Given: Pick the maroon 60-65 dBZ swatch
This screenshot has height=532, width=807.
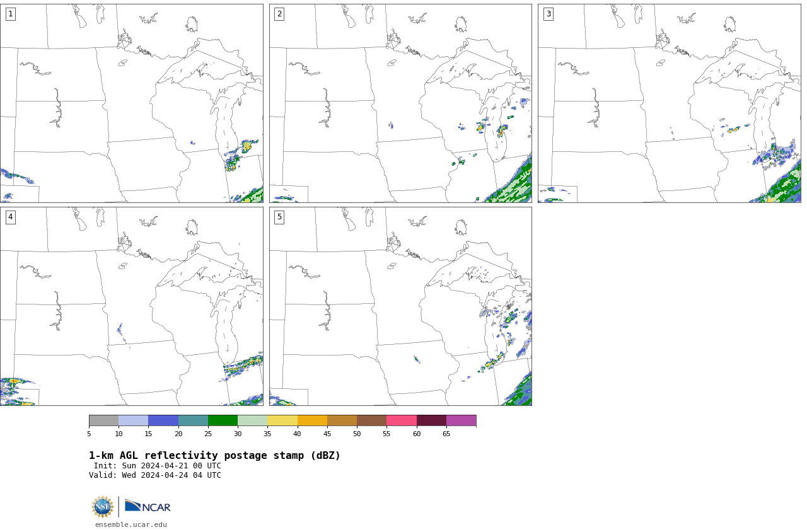Looking at the screenshot, I should click(431, 420).
